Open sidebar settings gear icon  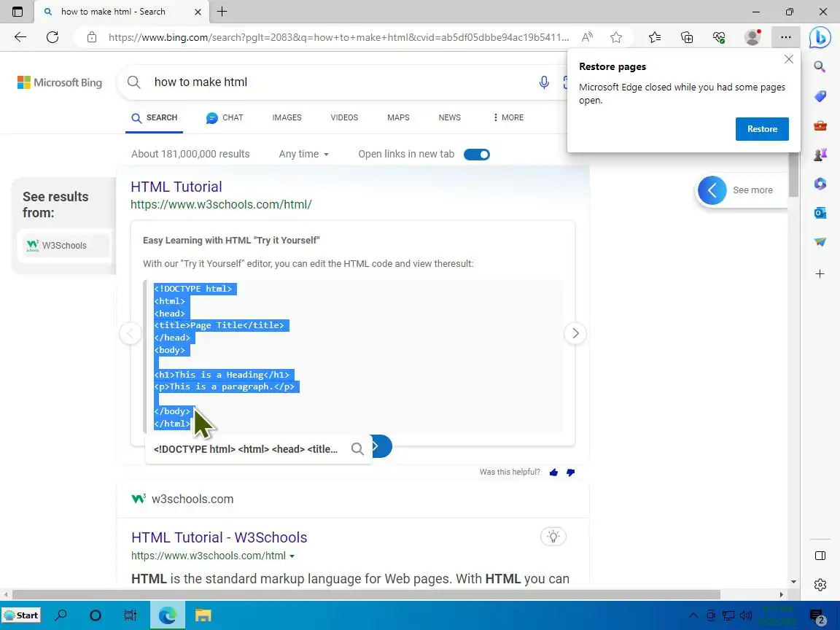[820, 585]
